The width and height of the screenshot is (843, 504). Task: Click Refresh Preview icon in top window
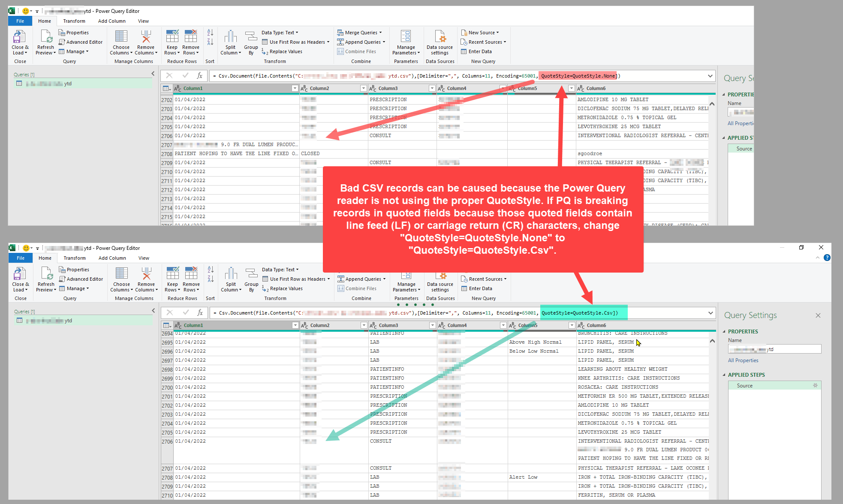(x=46, y=37)
